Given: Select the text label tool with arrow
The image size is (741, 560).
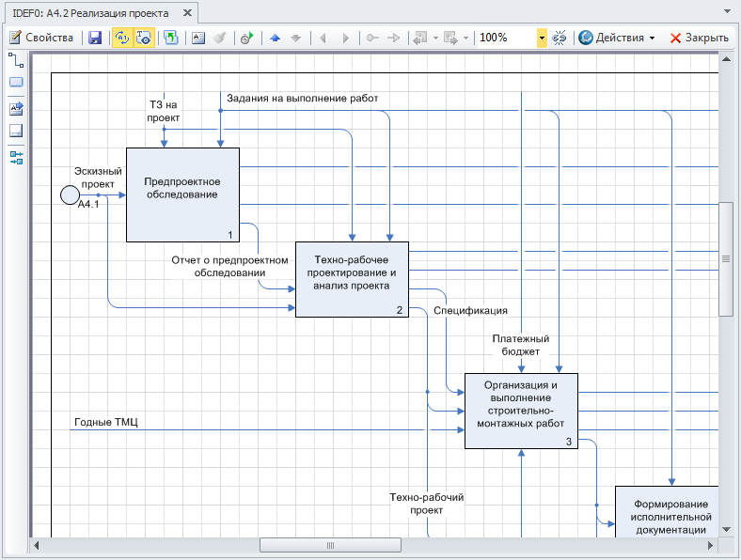Looking at the screenshot, I should point(16,108).
